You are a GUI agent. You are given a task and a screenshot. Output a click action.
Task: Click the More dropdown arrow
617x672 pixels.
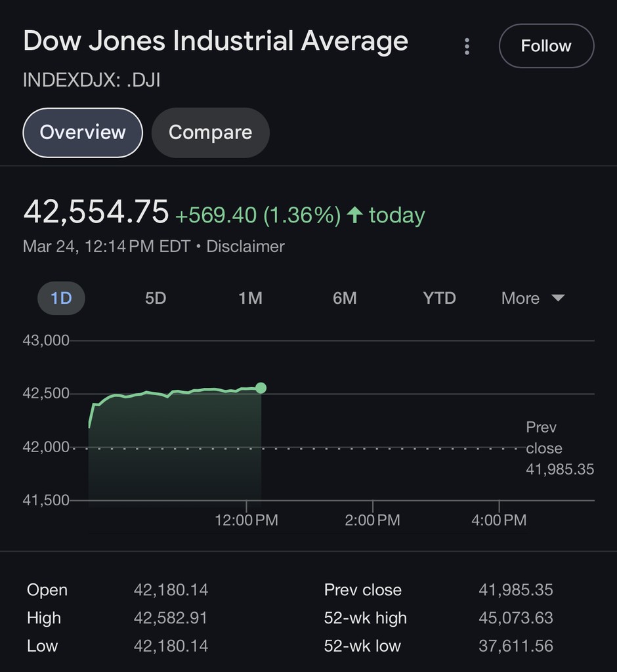click(558, 298)
